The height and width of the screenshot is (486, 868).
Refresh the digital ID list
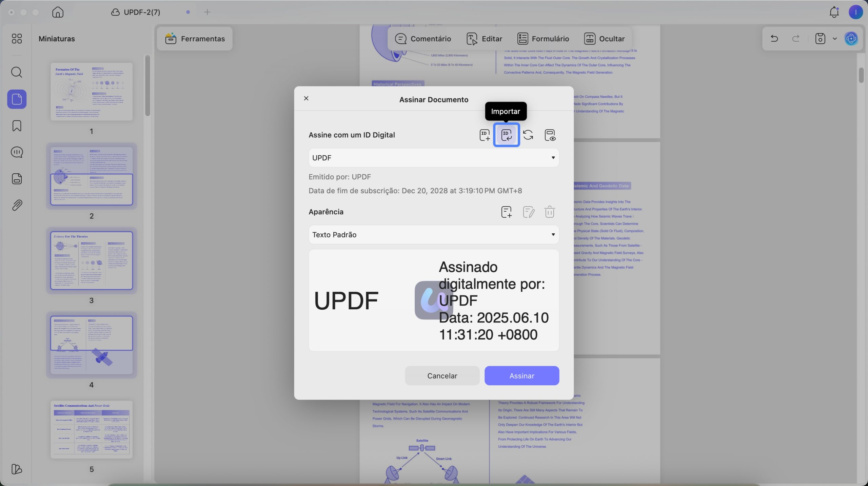(528, 135)
